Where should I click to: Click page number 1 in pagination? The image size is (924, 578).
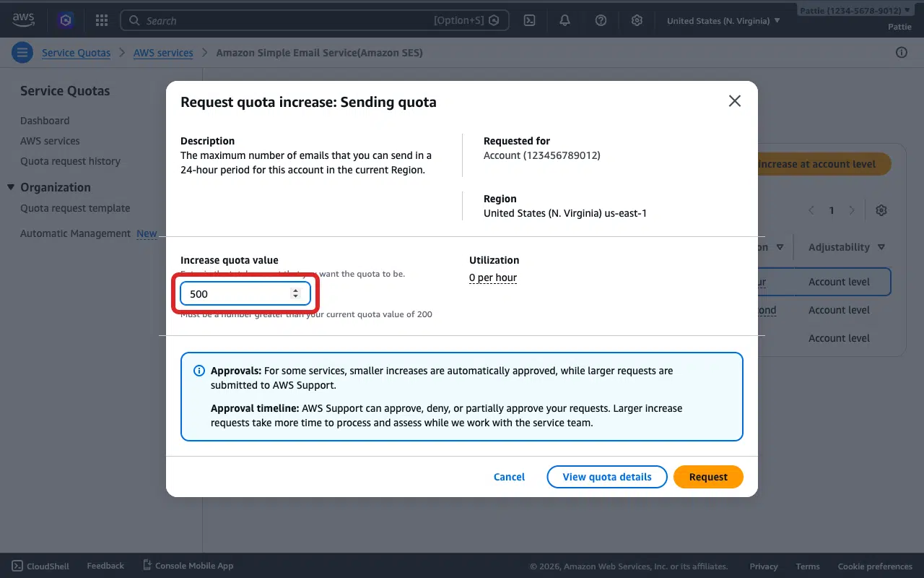pos(832,210)
